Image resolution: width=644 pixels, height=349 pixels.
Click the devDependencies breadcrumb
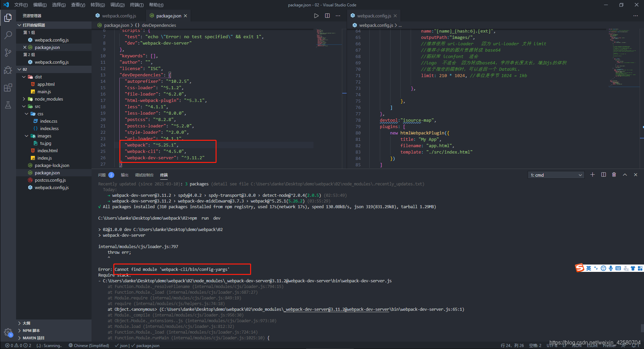click(159, 25)
